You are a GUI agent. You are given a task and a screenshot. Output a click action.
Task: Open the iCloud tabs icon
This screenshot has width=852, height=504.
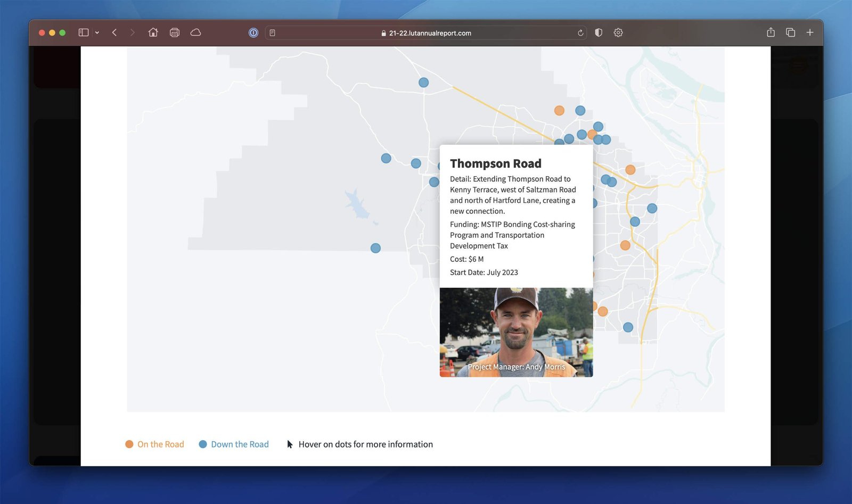click(195, 32)
